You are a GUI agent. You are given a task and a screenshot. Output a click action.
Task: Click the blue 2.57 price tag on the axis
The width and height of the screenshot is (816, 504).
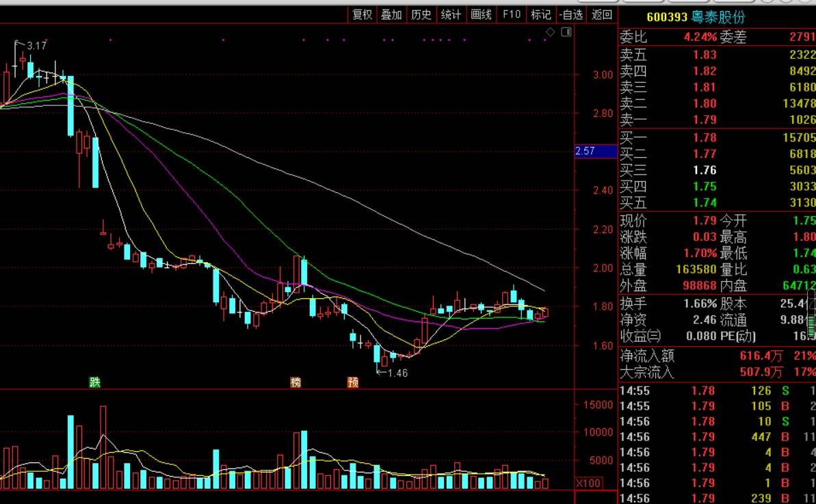coord(595,151)
